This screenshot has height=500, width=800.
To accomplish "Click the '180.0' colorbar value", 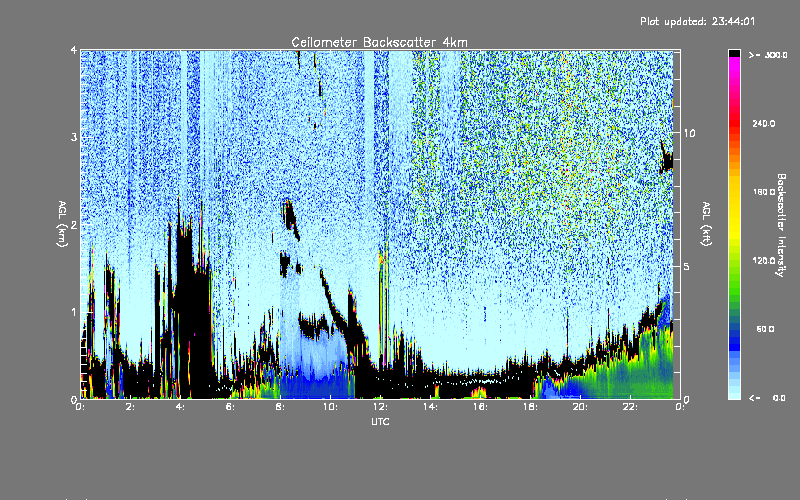I will click(763, 192).
